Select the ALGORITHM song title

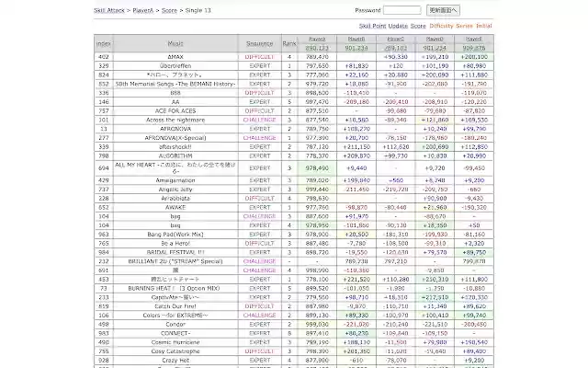pyautogui.click(x=175, y=156)
